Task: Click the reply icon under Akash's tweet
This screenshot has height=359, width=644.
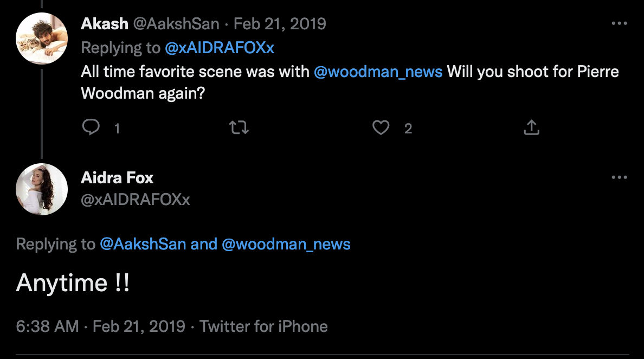Action: click(91, 127)
